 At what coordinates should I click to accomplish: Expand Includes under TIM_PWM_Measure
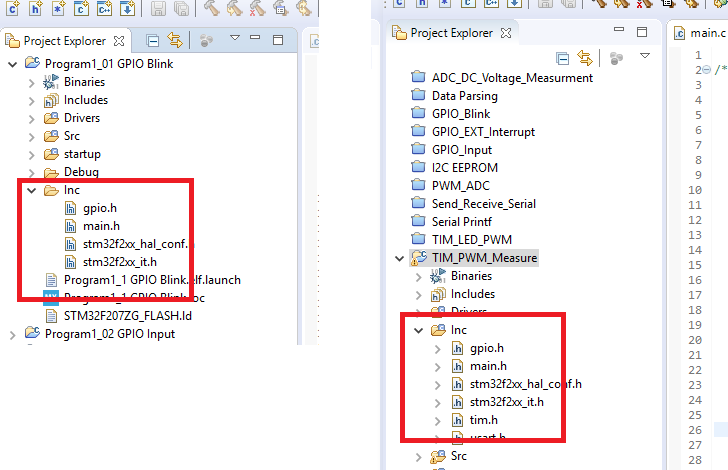[419, 295]
